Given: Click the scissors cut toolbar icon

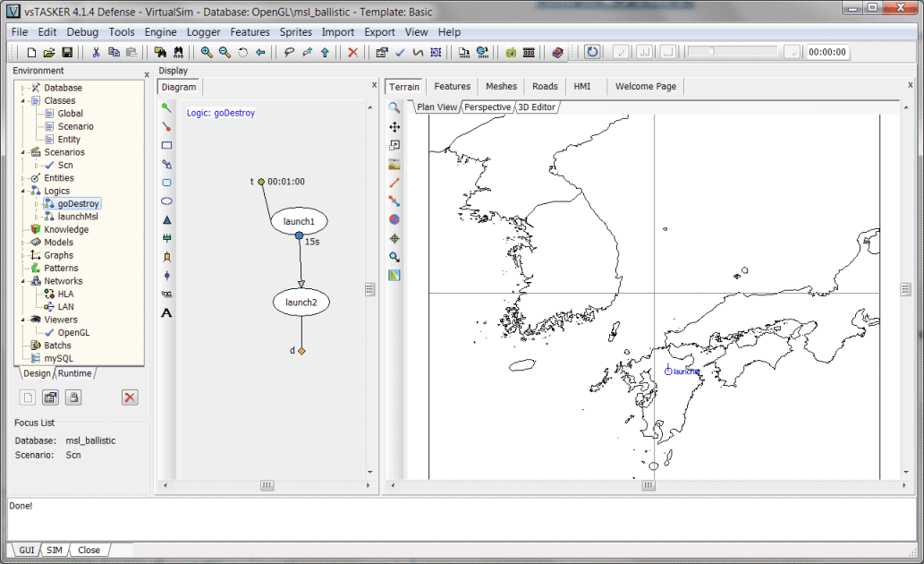Looking at the screenshot, I should click(97, 53).
